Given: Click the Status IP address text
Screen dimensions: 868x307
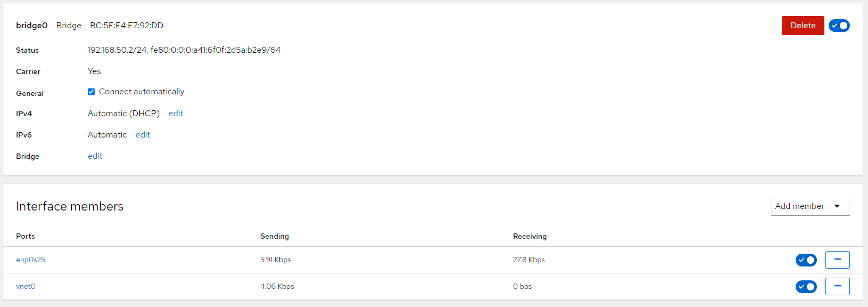Looking at the screenshot, I should click(x=184, y=50).
